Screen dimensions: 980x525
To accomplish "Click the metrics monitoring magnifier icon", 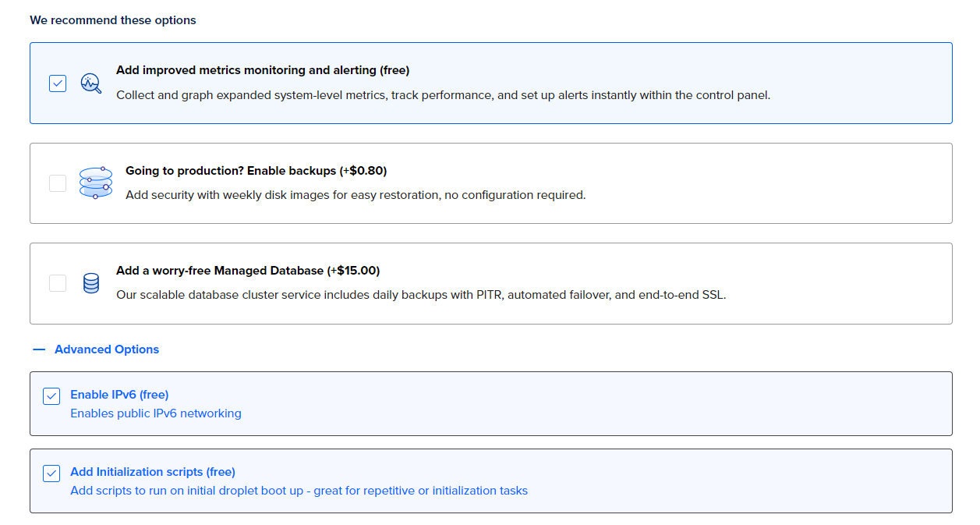I will pos(91,83).
